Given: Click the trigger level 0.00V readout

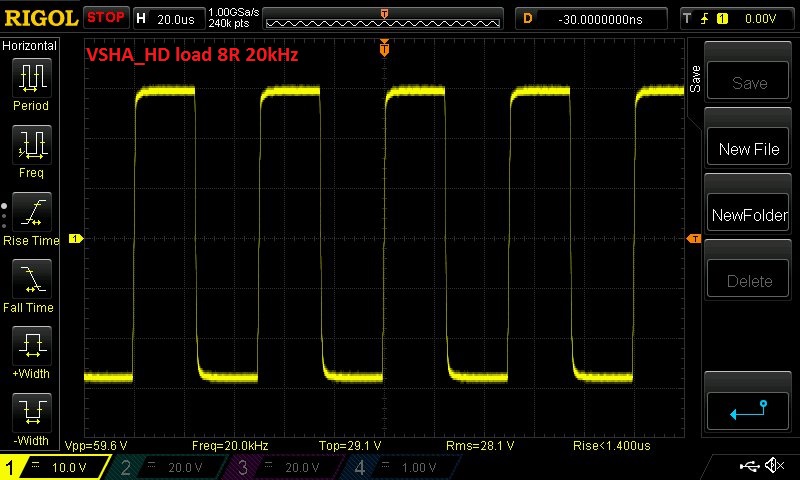Looking at the screenshot, I should tap(760, 19).
